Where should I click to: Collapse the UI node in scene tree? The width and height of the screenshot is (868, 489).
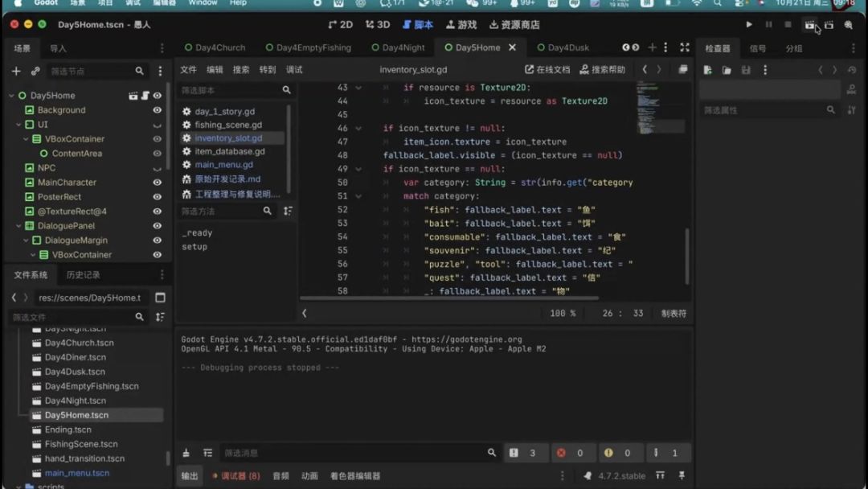(x=18, y=125)
